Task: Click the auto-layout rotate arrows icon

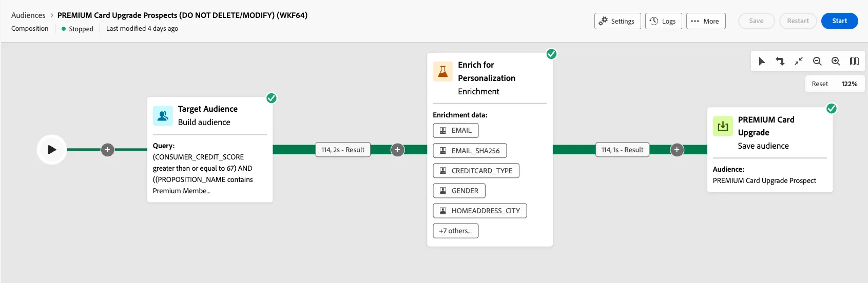Action: (x=780, y=61)
